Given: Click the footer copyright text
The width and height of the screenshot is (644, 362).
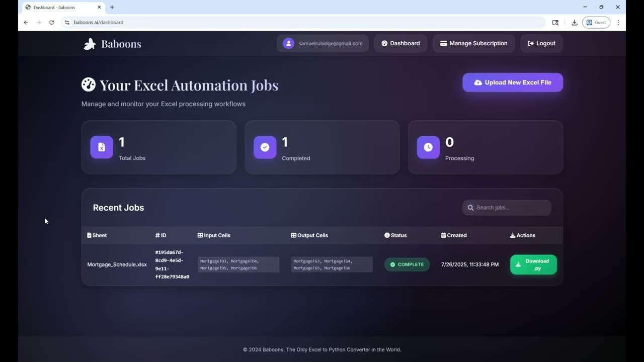Looking at the screenshot, I should [322, 349].
